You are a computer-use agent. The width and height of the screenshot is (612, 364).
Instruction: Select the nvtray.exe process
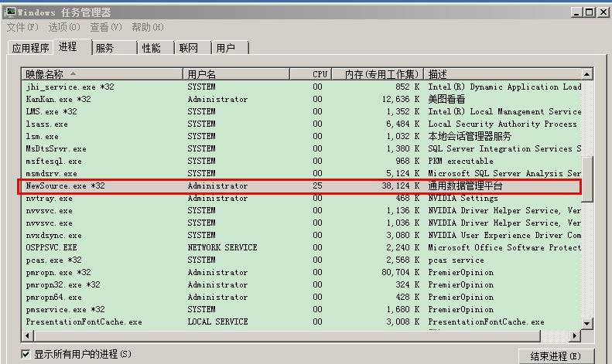301,199
